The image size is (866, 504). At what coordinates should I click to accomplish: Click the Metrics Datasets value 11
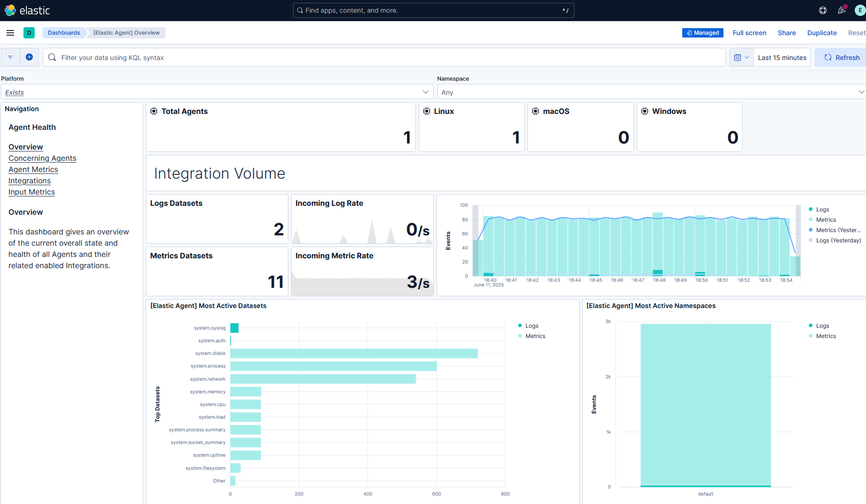(276, 282)
